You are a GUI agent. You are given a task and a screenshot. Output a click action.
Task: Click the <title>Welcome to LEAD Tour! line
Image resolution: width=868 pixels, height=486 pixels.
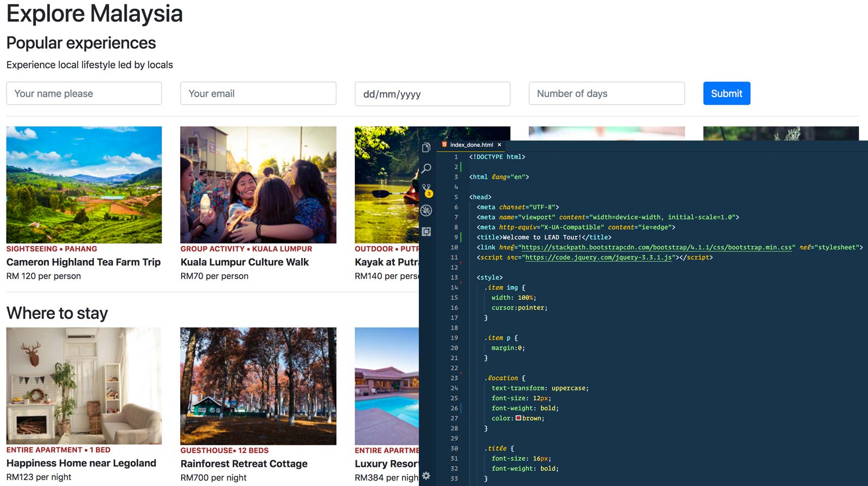tap(544, 237)
